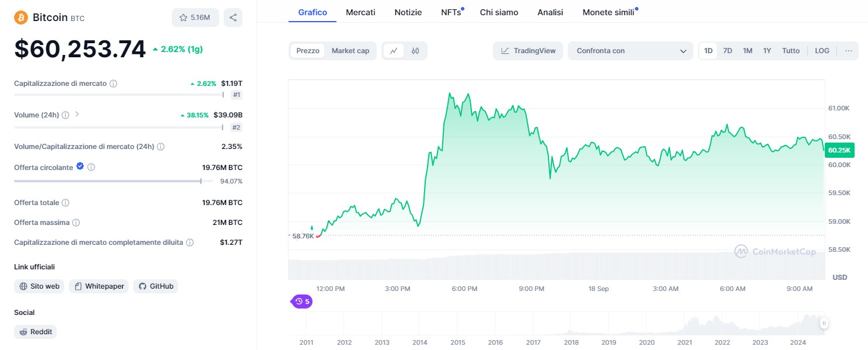Select the Market cap chart toggle
868x350 pixels.
coord(350,51)
